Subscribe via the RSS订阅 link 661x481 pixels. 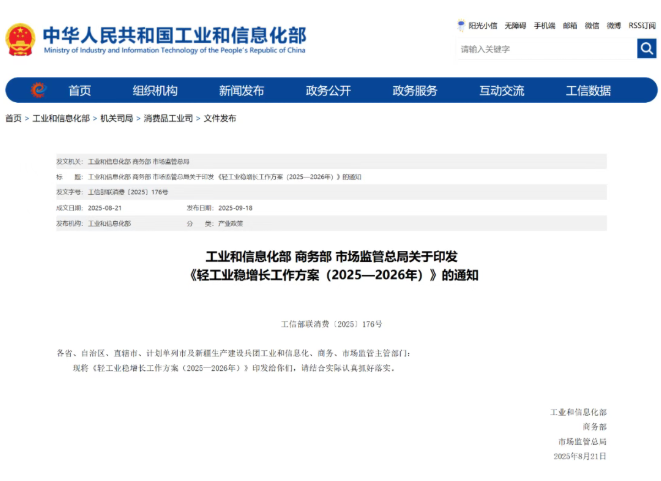pyautogui.click(x=642, y=25)
